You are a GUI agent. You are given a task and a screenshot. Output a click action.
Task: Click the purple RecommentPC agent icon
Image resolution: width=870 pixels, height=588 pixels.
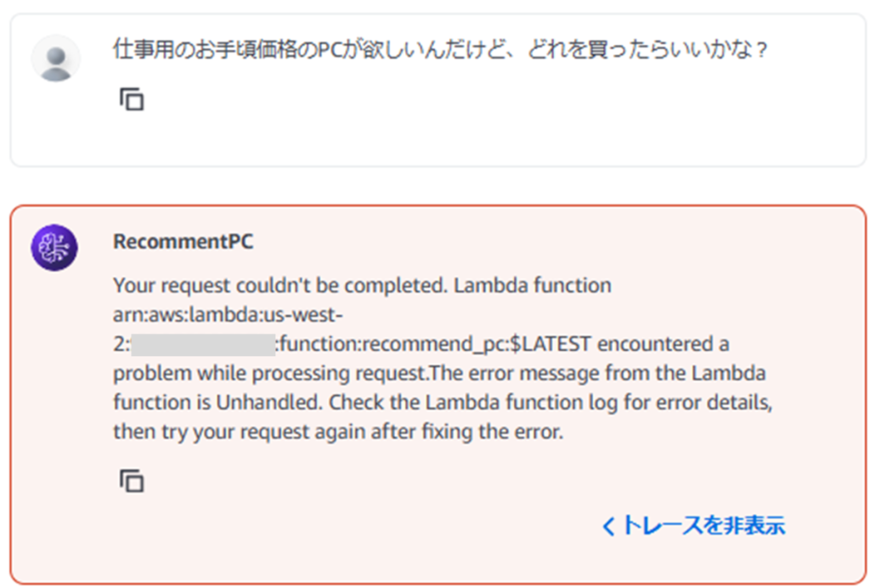[54, 248]
